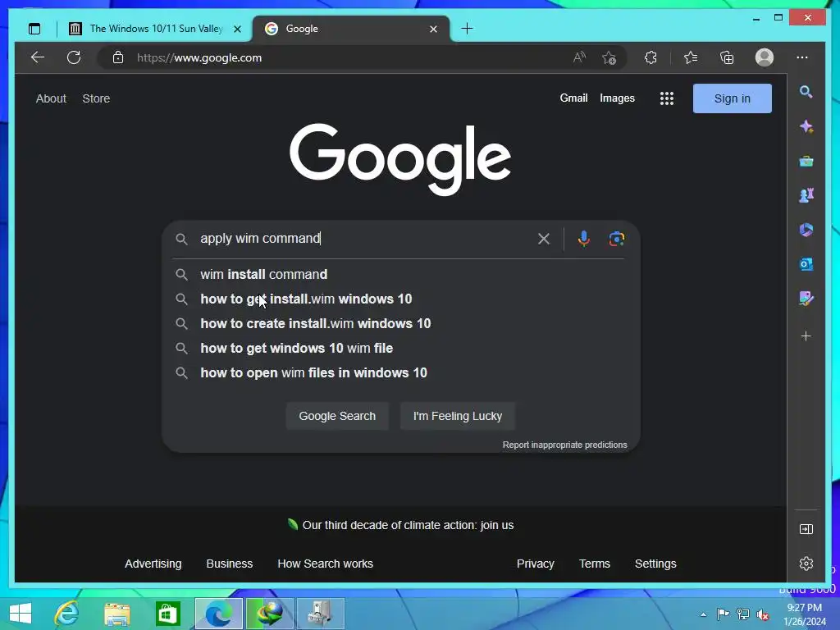840x630 pixels.
Task: Open the sidebar Microsoft 365 icon
Action: coord(806,230)
